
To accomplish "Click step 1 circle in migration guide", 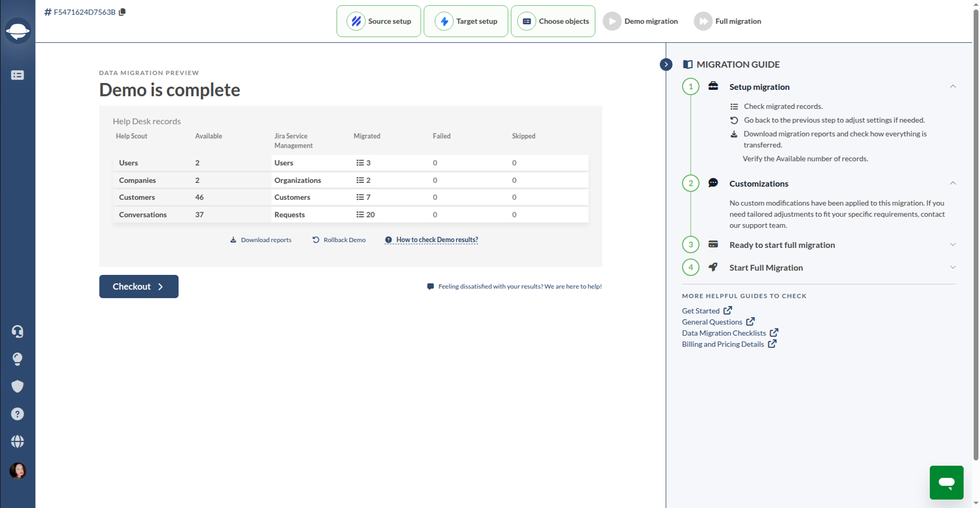I will pyautogui.click(x=691, y=86).
